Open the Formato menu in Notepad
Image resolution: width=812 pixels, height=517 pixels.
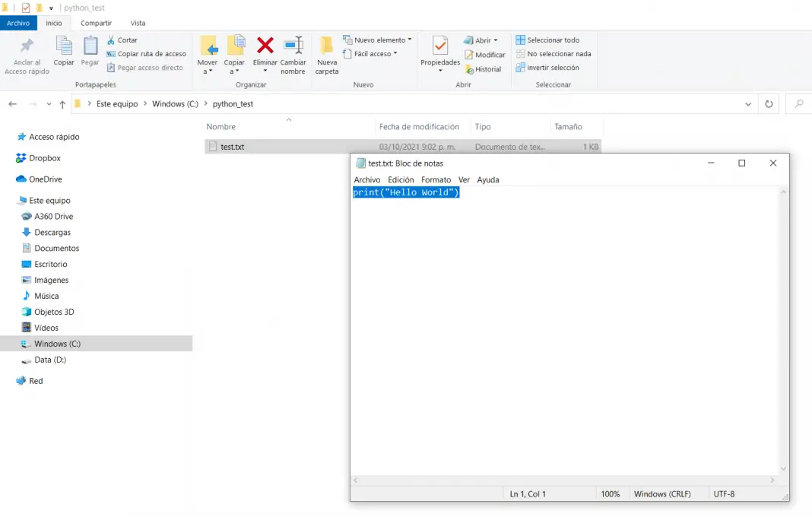coord(436,180)
